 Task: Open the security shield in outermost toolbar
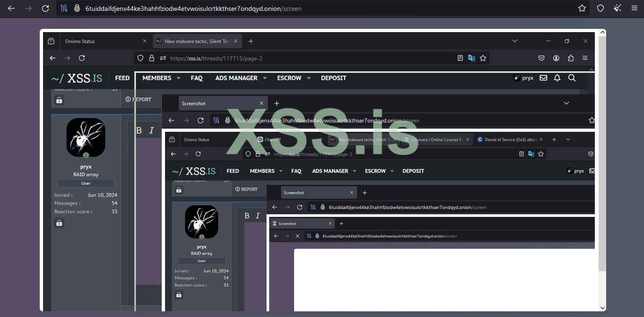coord(600,9)
